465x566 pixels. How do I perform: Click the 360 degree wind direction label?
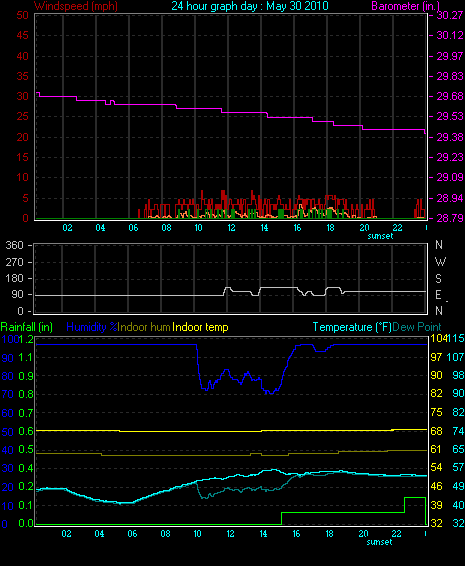[x=14, y=245]
